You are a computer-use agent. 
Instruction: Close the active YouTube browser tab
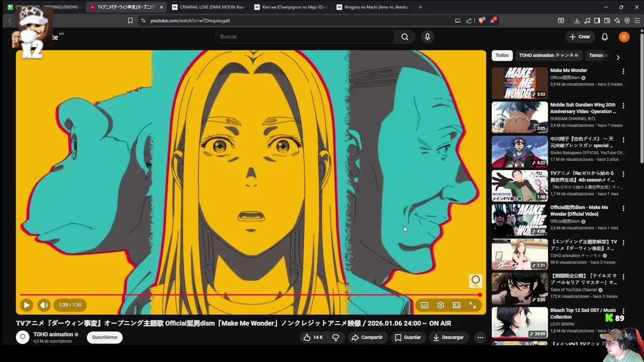coord(162,7)
